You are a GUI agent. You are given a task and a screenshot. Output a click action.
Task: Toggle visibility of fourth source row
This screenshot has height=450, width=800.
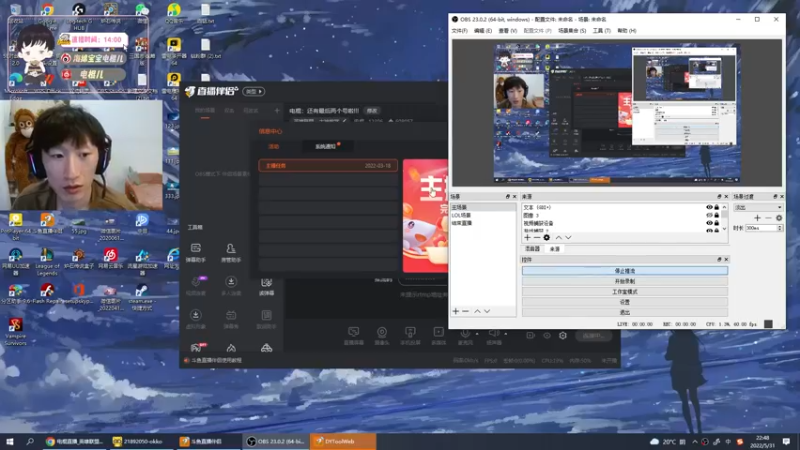click(x=709, y=230)
